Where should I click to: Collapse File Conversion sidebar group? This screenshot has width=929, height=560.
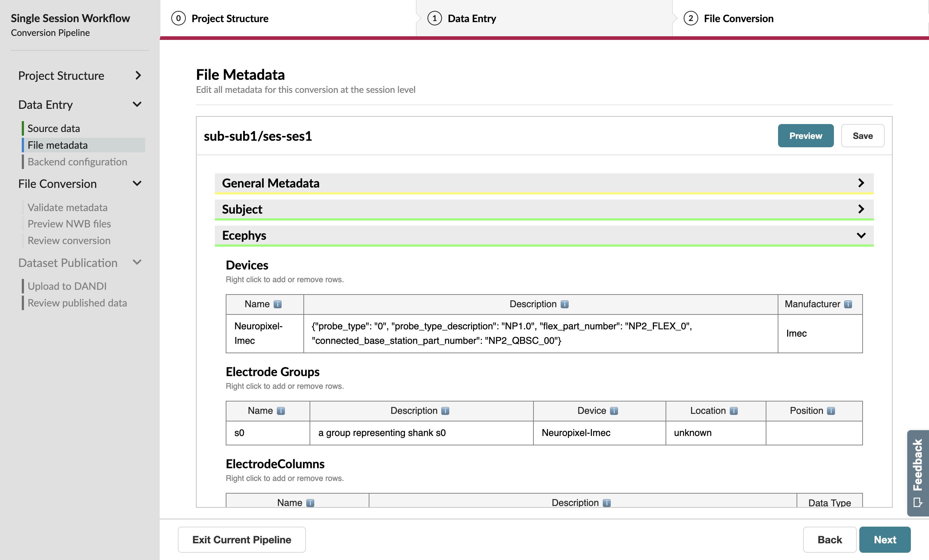click(80, 184)
